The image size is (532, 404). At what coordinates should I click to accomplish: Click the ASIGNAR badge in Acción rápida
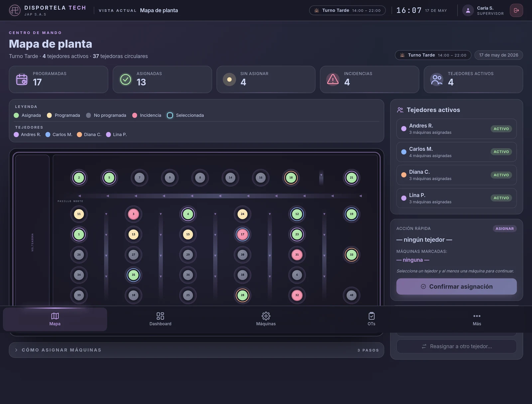tap(504, 229)
